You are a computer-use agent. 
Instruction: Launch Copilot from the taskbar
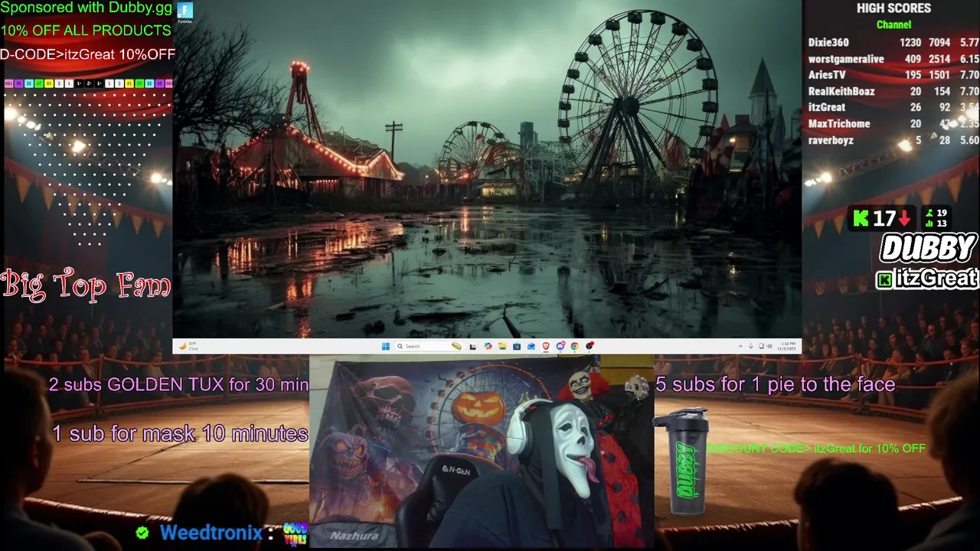[x=488, y=346]
